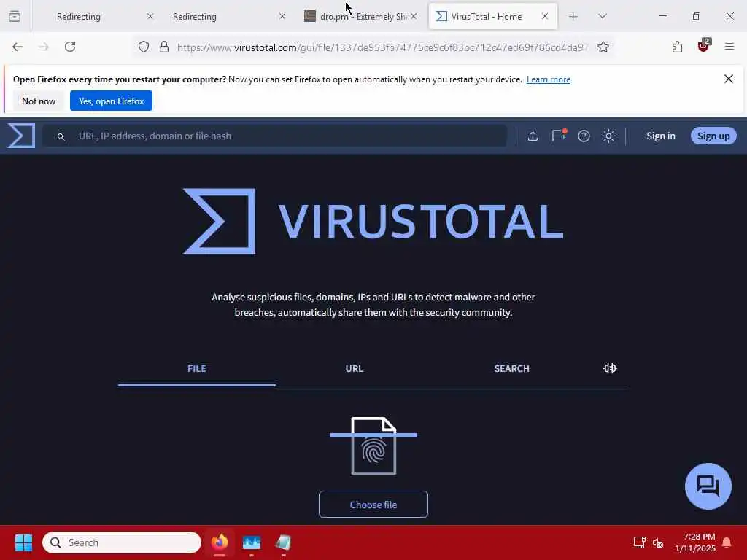Switch to first Redirecting tab

(79, 17)
